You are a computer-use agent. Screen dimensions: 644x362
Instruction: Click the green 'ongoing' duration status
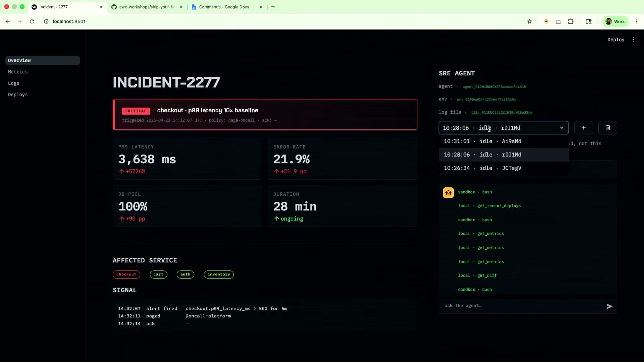click(289, 219)
